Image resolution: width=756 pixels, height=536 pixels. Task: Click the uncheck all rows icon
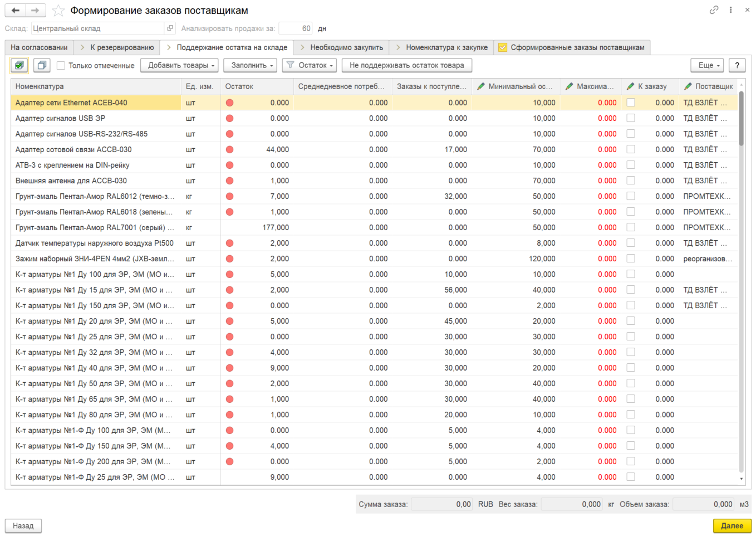(42, 65)
